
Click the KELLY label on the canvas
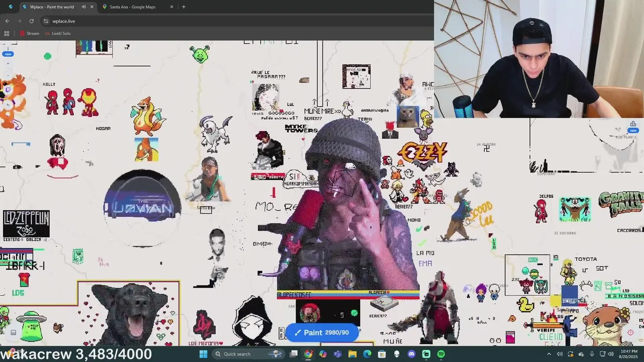[x=49, y=84]
